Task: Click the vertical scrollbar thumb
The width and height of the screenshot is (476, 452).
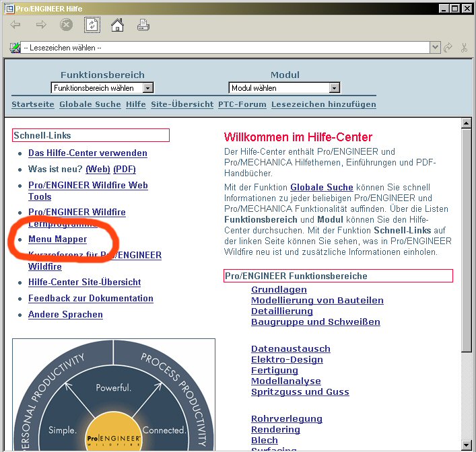Action: [x=466, y=240]
